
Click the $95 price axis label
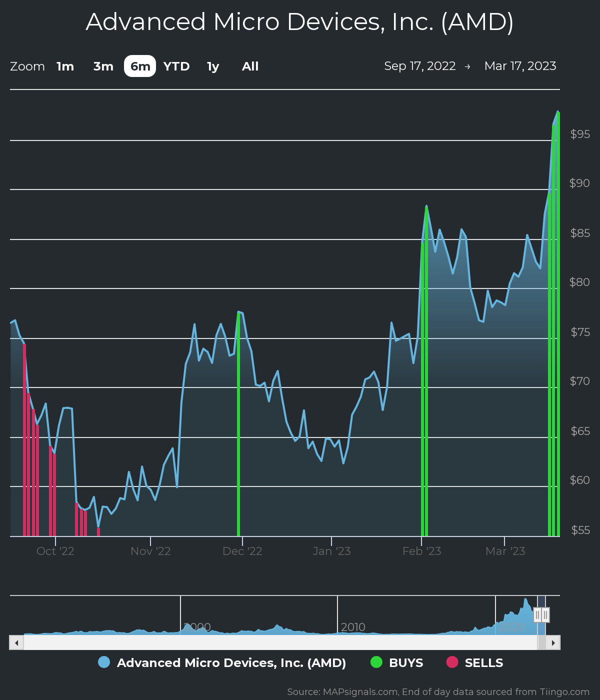(580, 134)
